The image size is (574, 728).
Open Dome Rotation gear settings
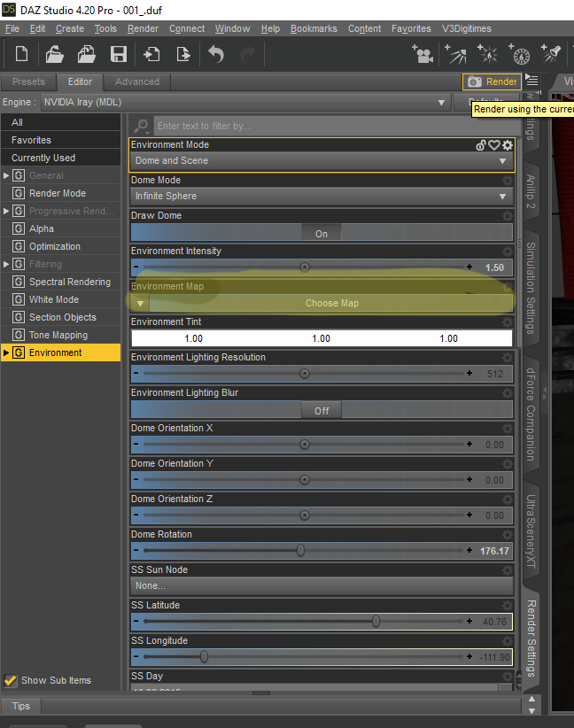508,535
